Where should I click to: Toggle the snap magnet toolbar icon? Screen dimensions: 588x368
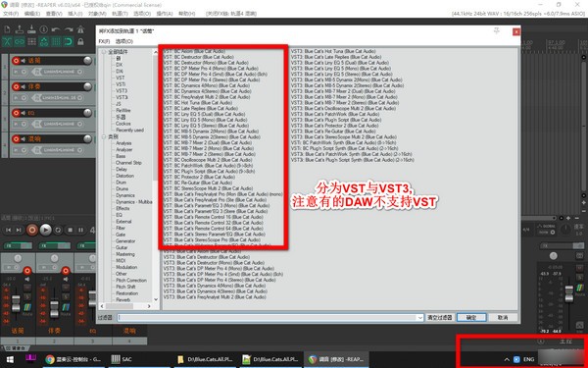coord(69,41)
